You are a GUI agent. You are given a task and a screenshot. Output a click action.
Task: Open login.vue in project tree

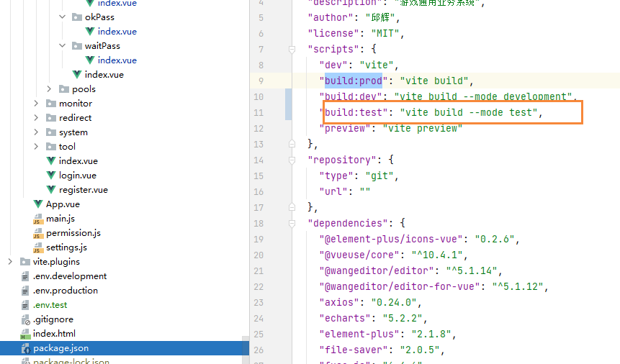78,175
